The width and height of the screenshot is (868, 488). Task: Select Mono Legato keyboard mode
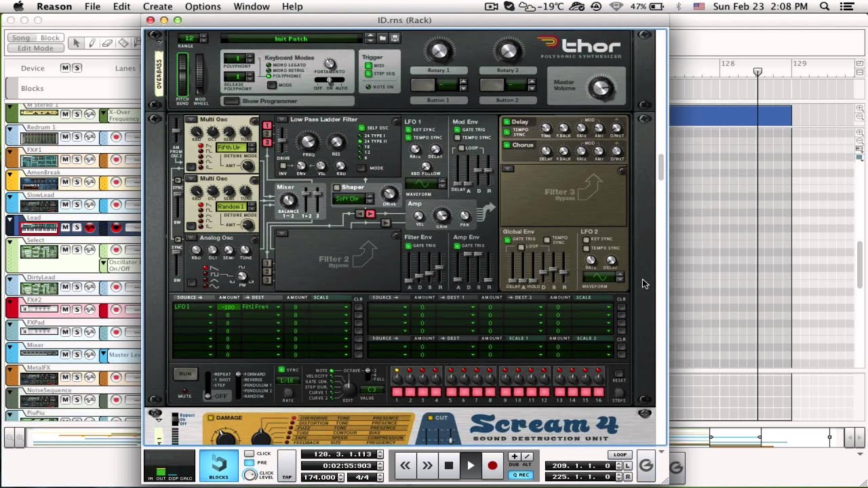[x=269, y=65]
